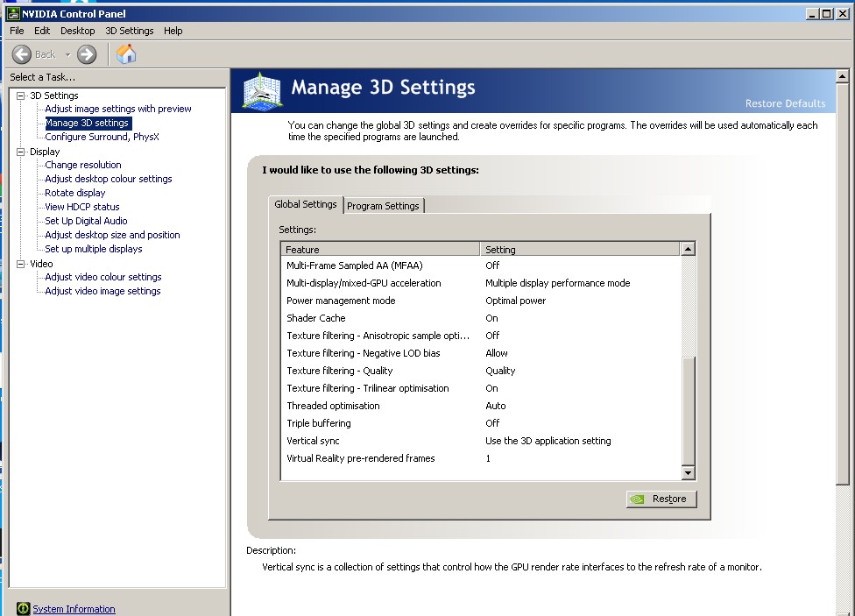Select Multi-Frame Sampled AA (MFAA) row

[481, 266]
